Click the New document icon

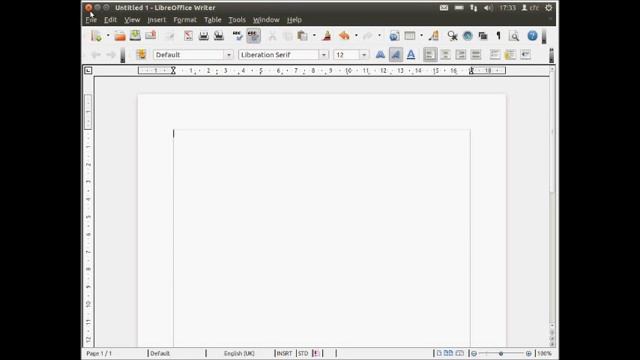point(96,36)
